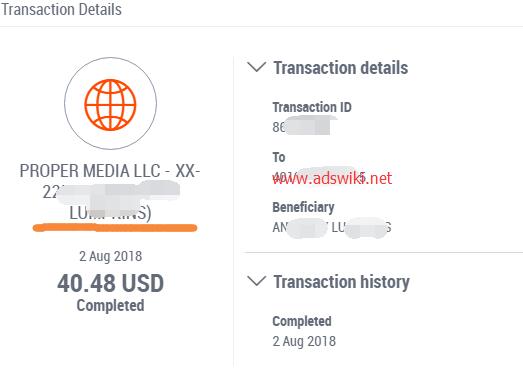Select the blurred Beneficiary name
Viewport: 523px width, 374px height.
click(x=332, y=227)
